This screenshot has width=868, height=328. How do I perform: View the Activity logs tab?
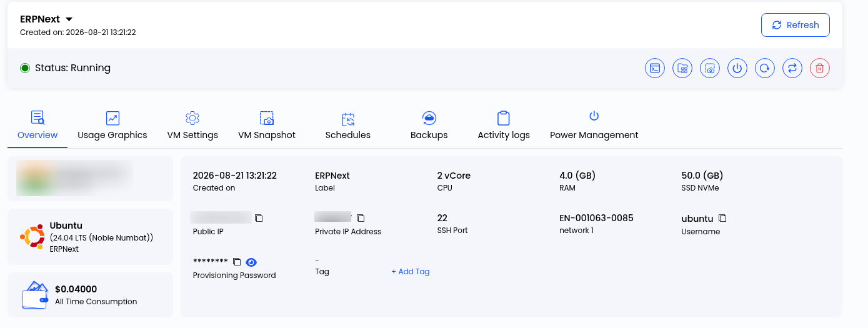pos(504,126)
